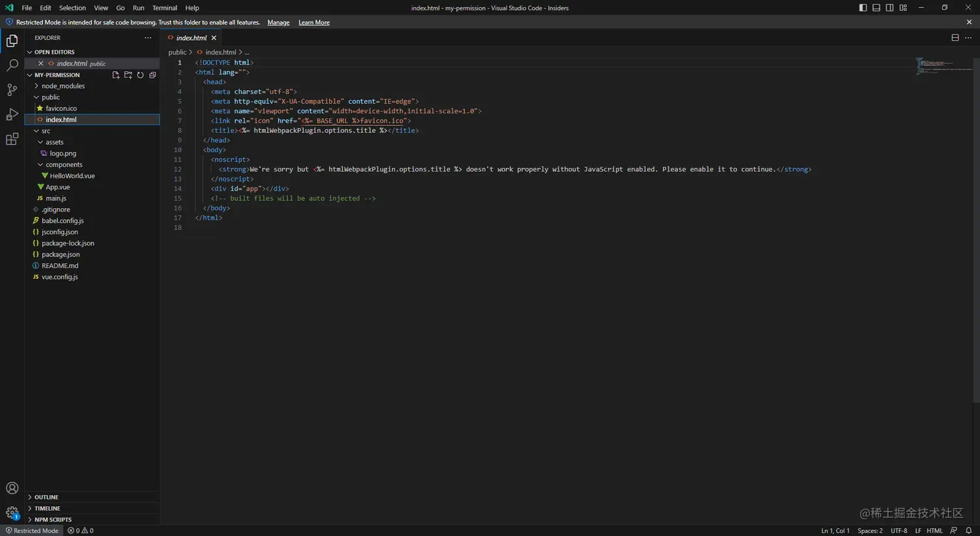Image resolution: width=980 pixels, height=536 pixels.
Task: Expand the TIMELINE section
Action: coord(92,509)
